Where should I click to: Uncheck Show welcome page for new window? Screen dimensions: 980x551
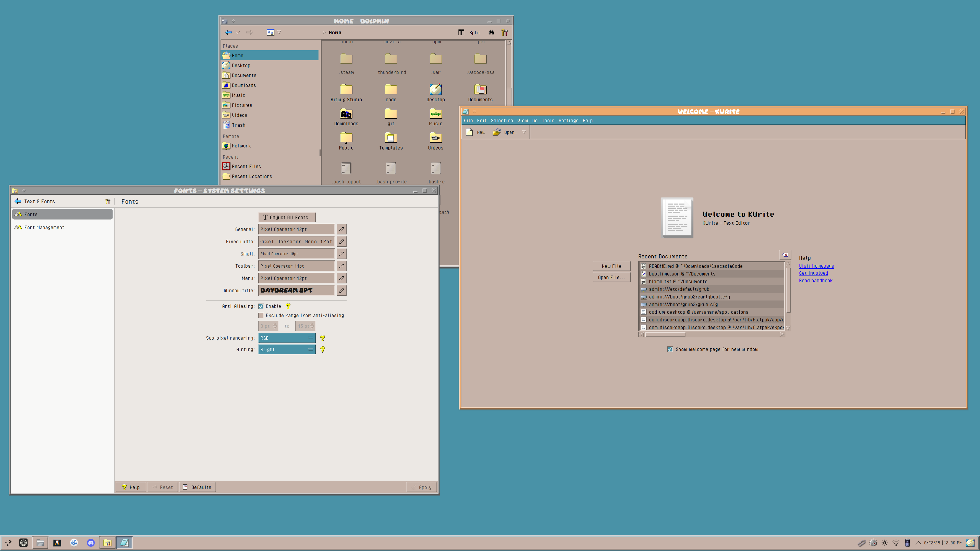670,349
